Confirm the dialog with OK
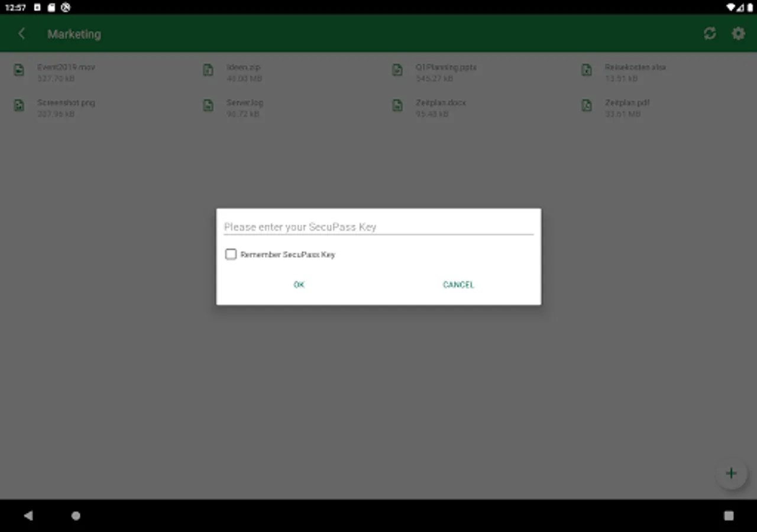The width and height of the screenshot is (757, 532). (x=299, y=284)
